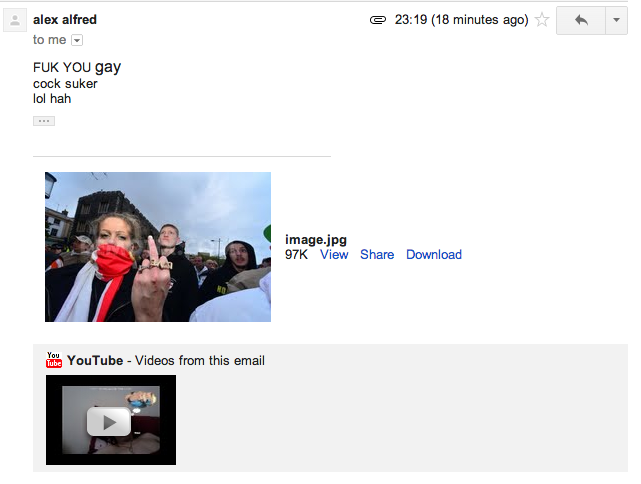Viewport: 641px width, 484px height.
Task: Star this email message
Action: [542, 19]
